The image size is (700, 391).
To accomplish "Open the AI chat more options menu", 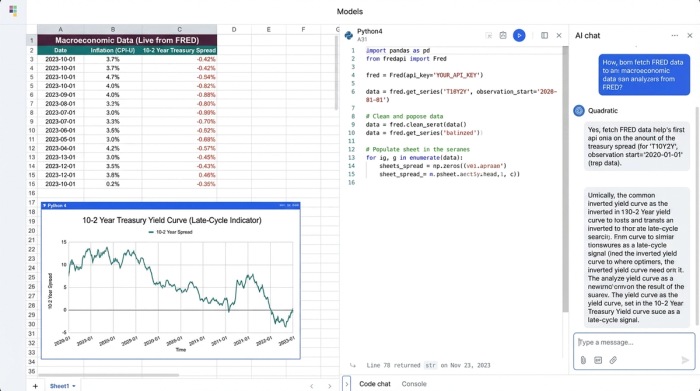I will pyautogui.click(x=675, y=35).
